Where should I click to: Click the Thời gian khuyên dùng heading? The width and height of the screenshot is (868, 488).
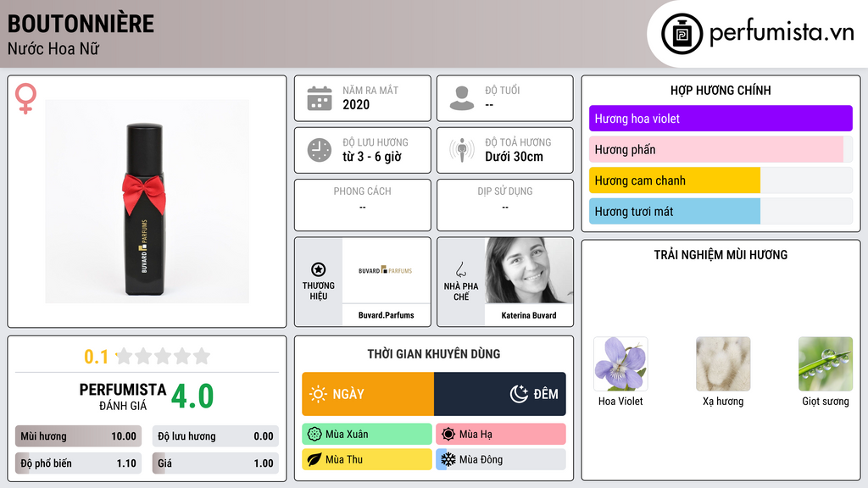[434, 354]
